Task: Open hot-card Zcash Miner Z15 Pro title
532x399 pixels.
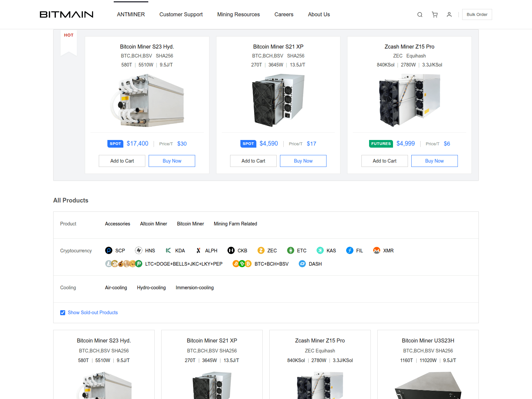Action: tap(409, 47)
